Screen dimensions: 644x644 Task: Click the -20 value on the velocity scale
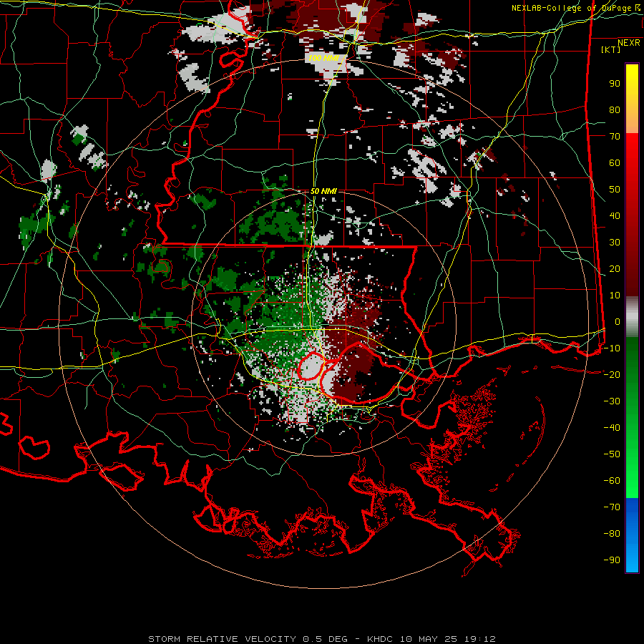tap(612, 375)
